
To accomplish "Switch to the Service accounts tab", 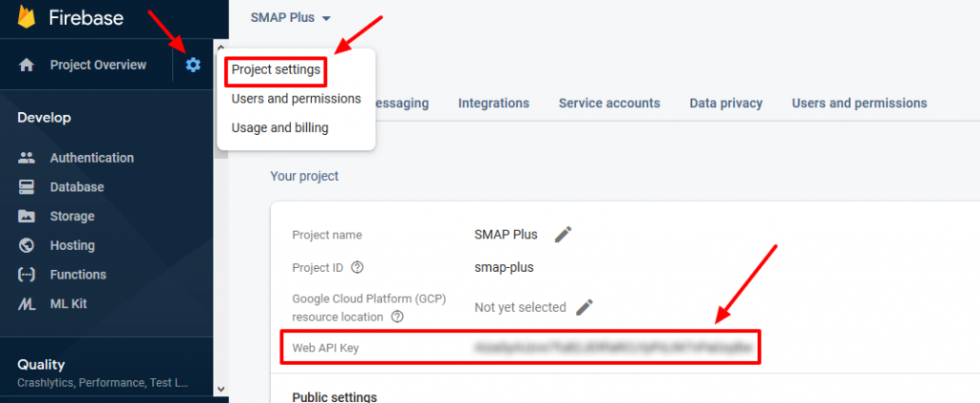I will point(609,103).
